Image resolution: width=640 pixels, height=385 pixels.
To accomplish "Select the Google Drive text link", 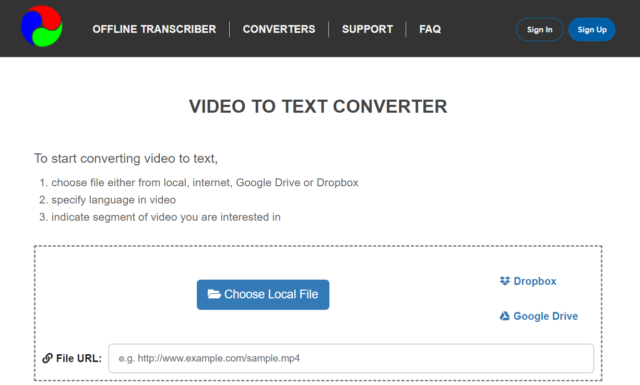I will (545, 316).
